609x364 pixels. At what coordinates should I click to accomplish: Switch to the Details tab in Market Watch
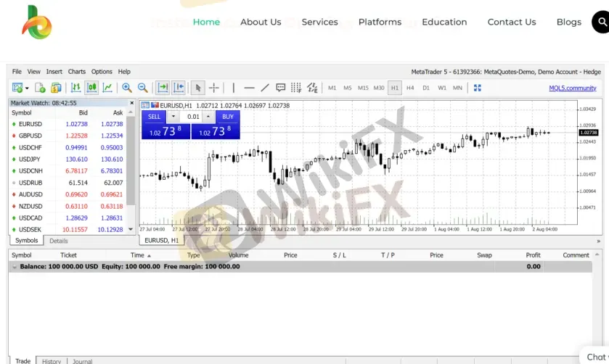(59, 241)
